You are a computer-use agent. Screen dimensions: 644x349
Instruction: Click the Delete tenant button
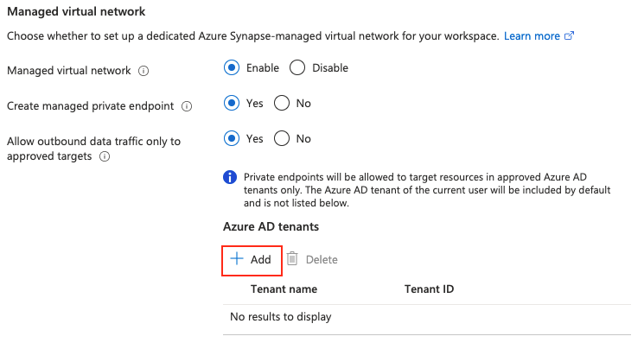click(312, 259)
